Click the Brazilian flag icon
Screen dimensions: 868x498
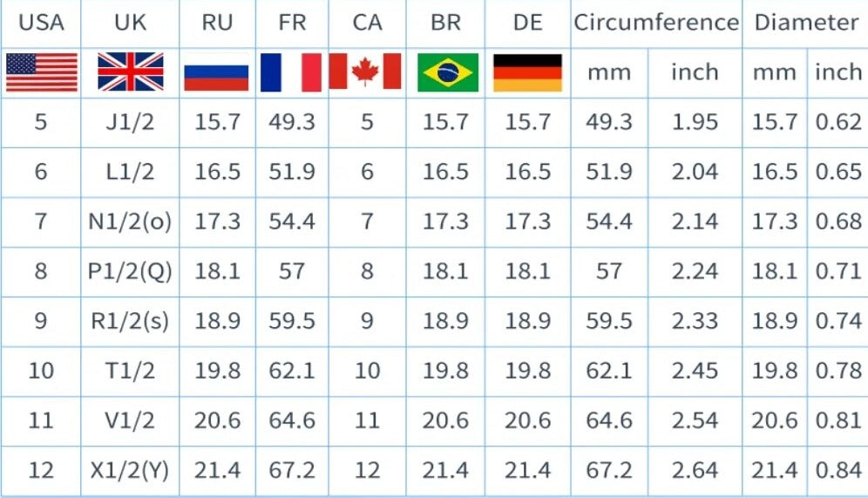click(446, 72)
